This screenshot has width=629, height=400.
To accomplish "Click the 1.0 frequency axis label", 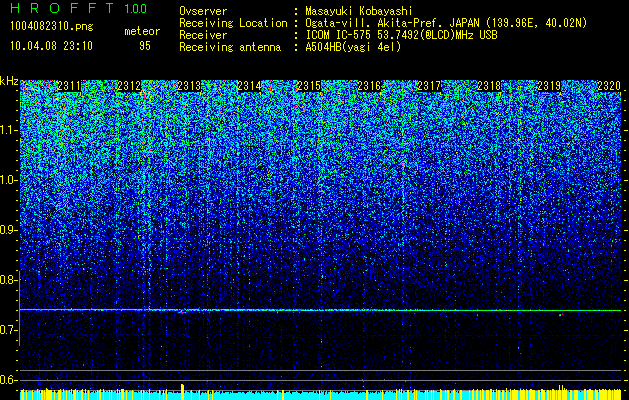I will pos(7,180).
